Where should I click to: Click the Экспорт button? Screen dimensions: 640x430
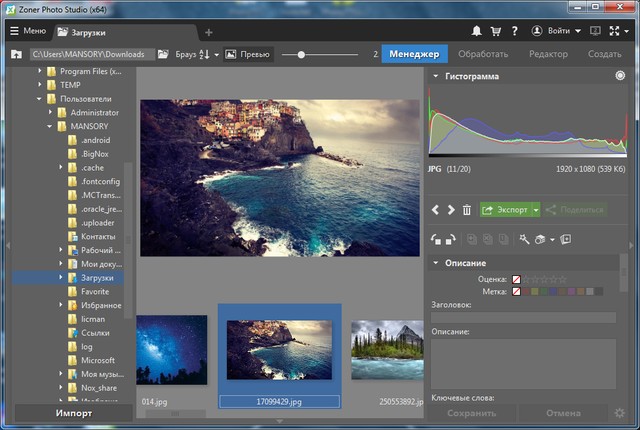pos(505,210)
